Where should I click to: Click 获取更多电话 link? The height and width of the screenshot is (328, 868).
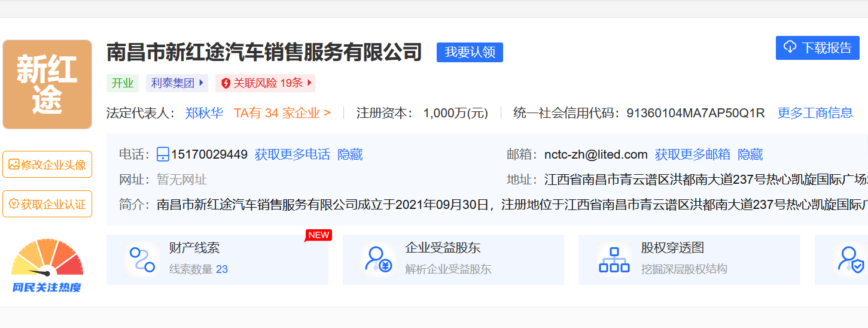click(x=292, y=154)
